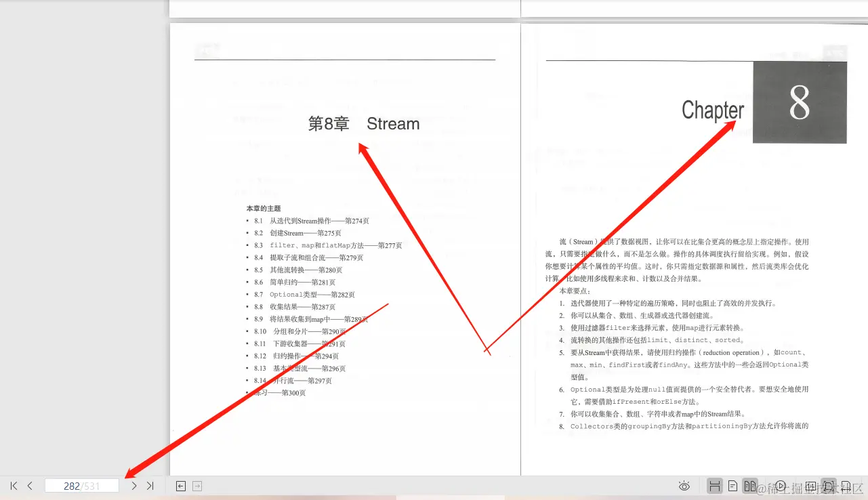
Task: Set zoom to actual 1:1 size
Action: coord(811,486)
